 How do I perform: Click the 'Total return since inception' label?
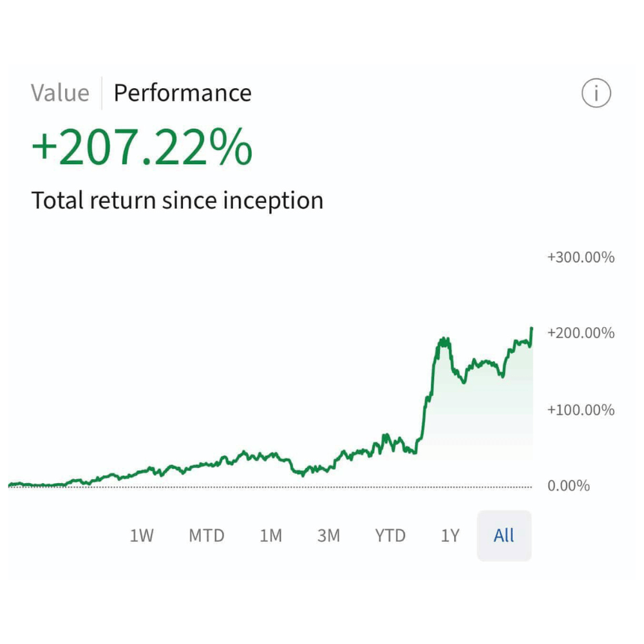point(177,201)
